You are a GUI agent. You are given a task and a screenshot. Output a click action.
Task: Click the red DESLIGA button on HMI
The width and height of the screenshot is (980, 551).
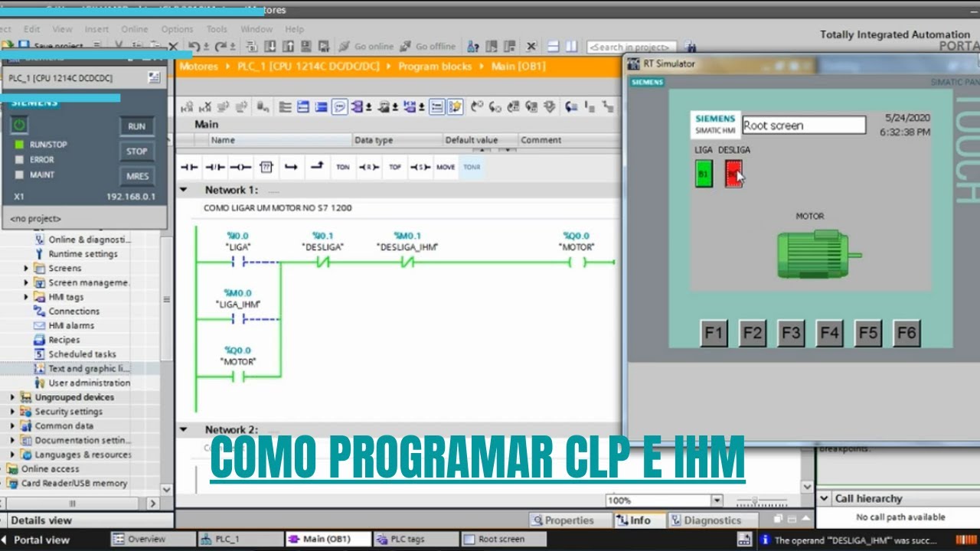point(733,174)
